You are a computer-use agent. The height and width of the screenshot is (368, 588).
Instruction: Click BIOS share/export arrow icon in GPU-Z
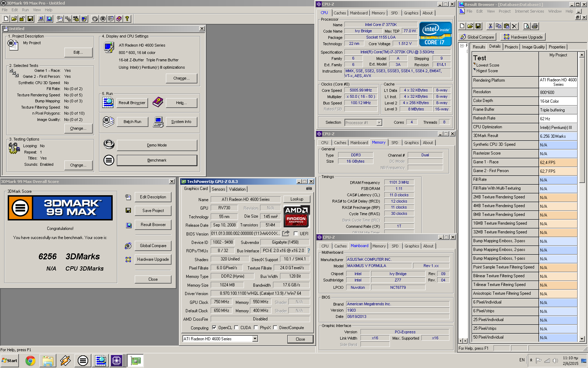(286, 233)
